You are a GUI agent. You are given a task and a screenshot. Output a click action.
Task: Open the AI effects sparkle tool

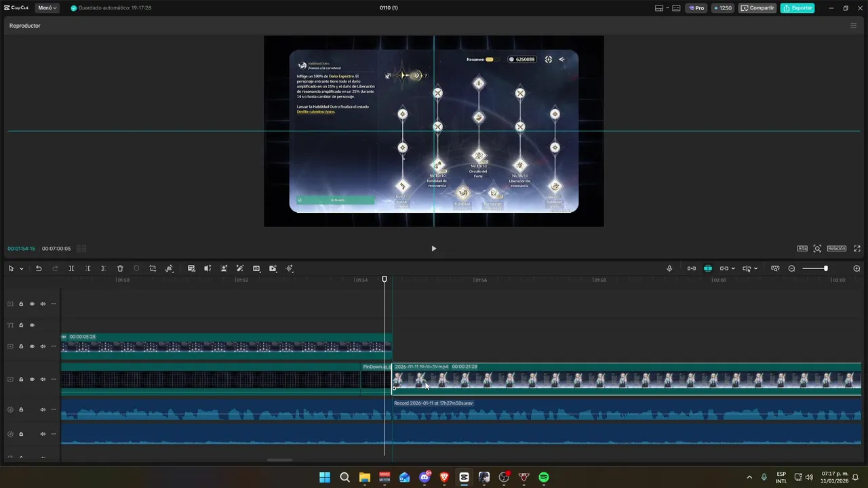point(290,269)
